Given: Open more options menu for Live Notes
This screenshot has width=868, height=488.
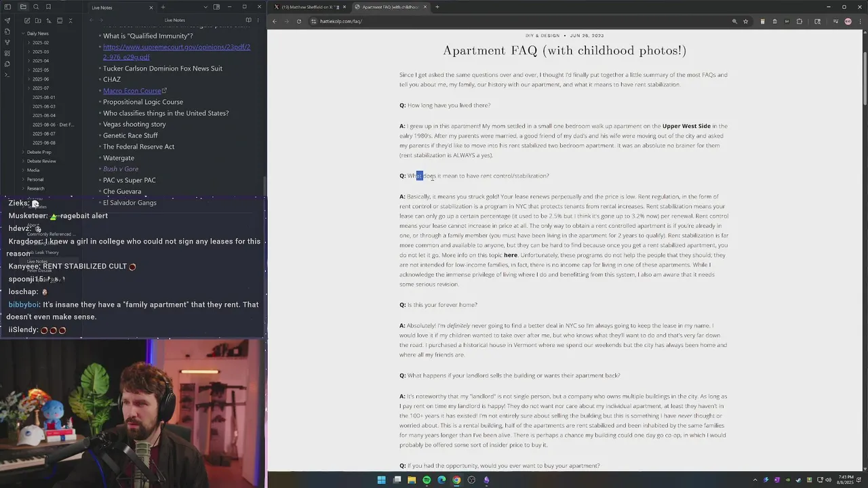Looking at the screenshot, I should click(258, 20).
